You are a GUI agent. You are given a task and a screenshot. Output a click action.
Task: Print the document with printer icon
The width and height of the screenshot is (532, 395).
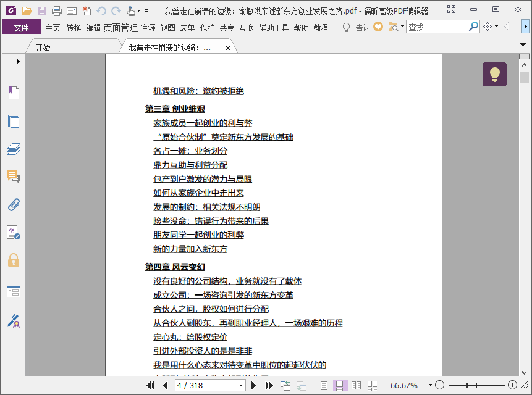[x=57, y=11]
